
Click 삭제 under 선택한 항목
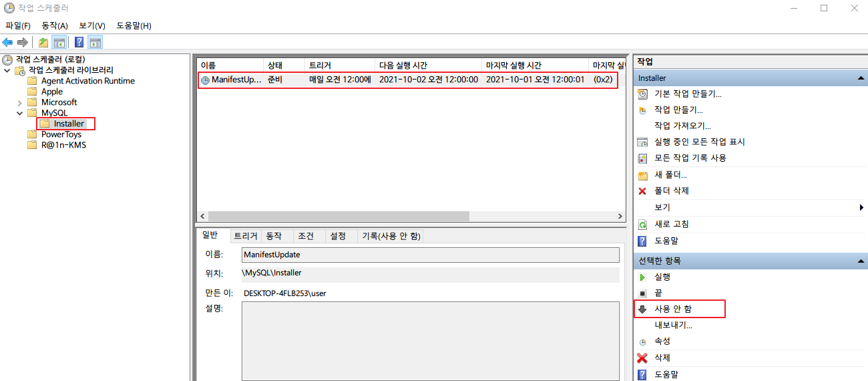pos(662,358)
